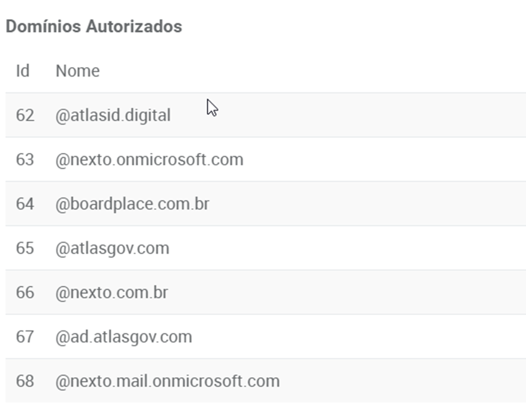Click the @boardplace.com.br domain name
The height and width of the screenshot is (420, 526).
132,204
